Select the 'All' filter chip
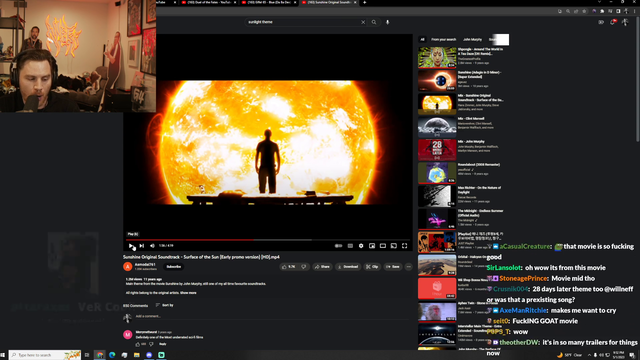 (x=422, y=40)
